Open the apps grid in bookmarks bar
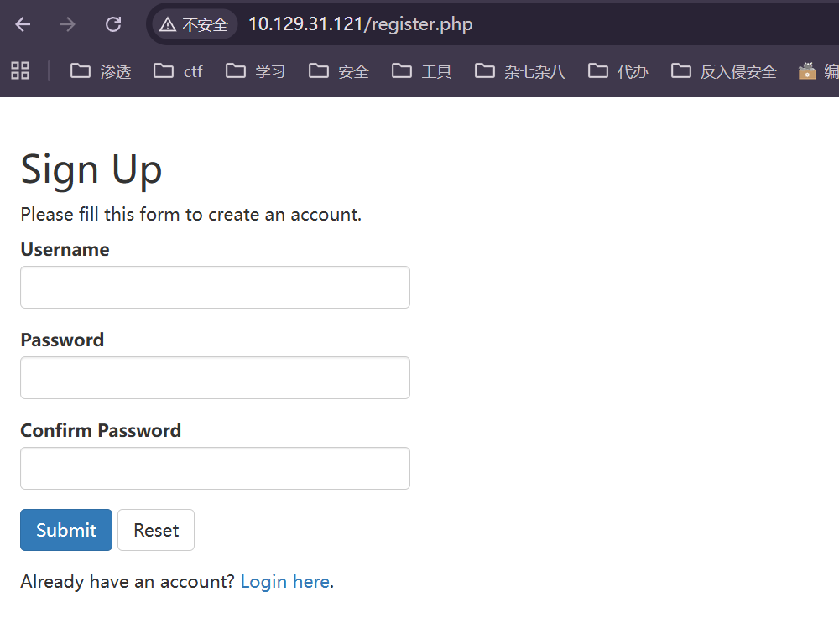This screenshot has height=644, width=839. (20, 70)
